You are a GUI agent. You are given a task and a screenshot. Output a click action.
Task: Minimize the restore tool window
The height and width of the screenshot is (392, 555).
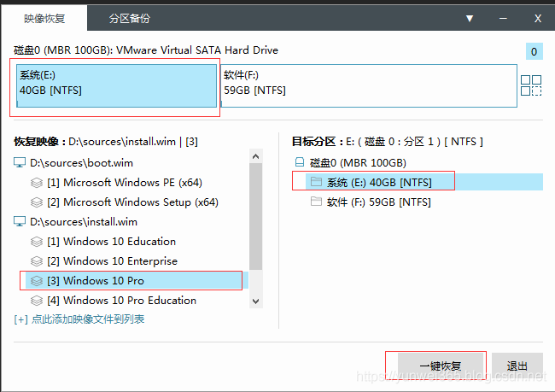click(503, 19)
